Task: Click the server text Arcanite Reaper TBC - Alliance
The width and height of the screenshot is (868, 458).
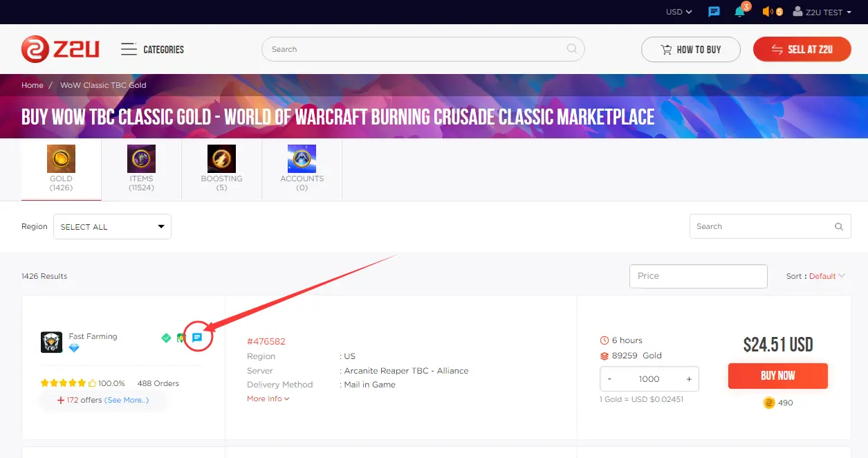Action: [x=407, y=371]
